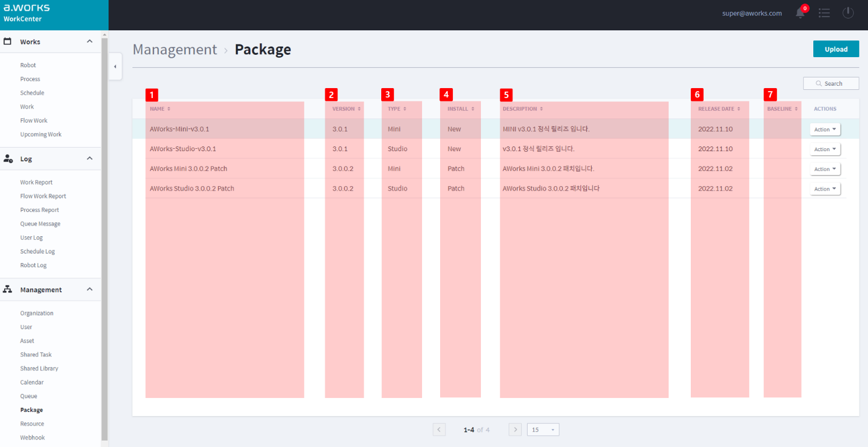The width and height of the screenshot is (868, 447).
Task: Open Shared Task in the sidebar
Action: (x=36, y=355)
